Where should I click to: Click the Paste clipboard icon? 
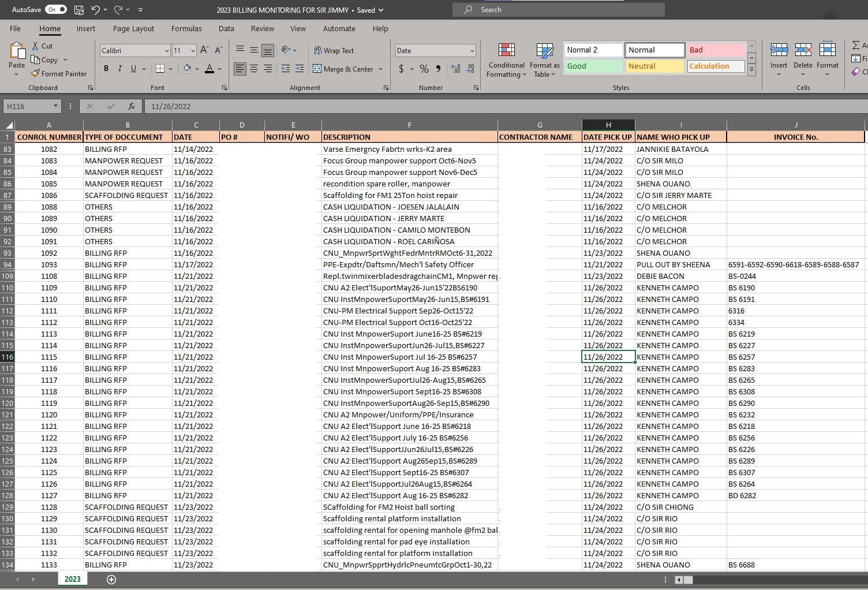(17, 51)
